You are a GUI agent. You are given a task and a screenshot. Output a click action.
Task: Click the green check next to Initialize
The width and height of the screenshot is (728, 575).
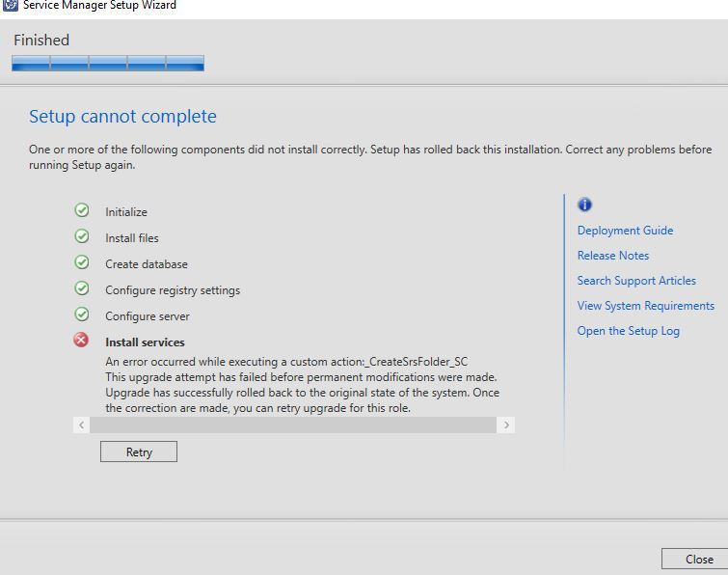coord(82,210)
